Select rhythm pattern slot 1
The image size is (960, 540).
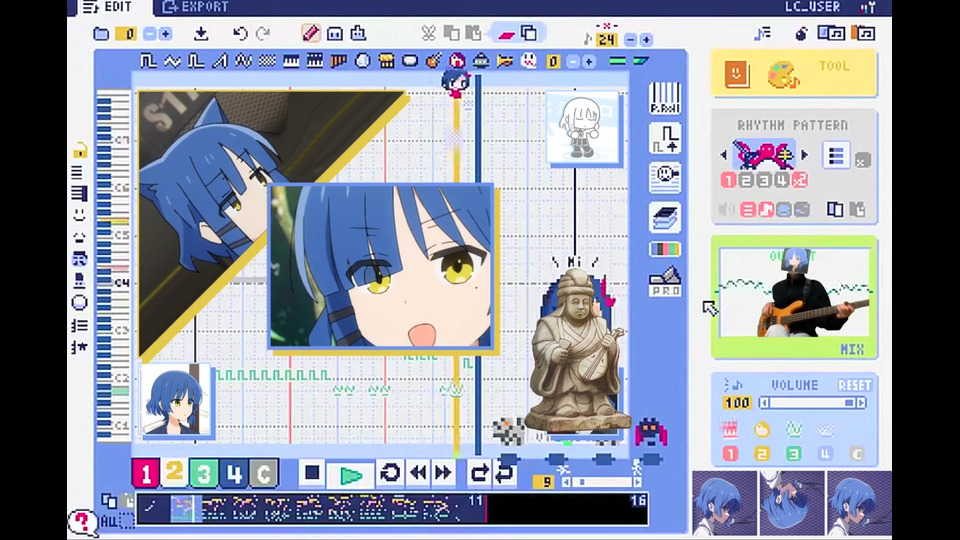pyautogui.click(x=728, y=180)
